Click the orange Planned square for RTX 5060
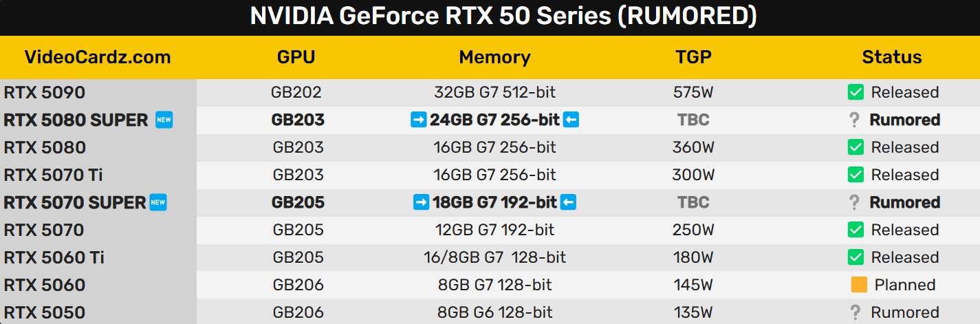This screenshot has height=324, width=980. [859, 285]
